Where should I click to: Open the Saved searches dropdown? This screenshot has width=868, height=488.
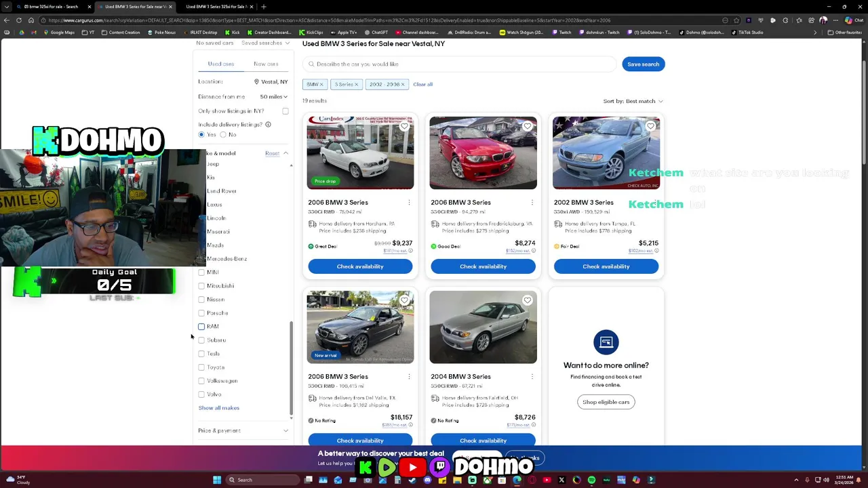265,43
